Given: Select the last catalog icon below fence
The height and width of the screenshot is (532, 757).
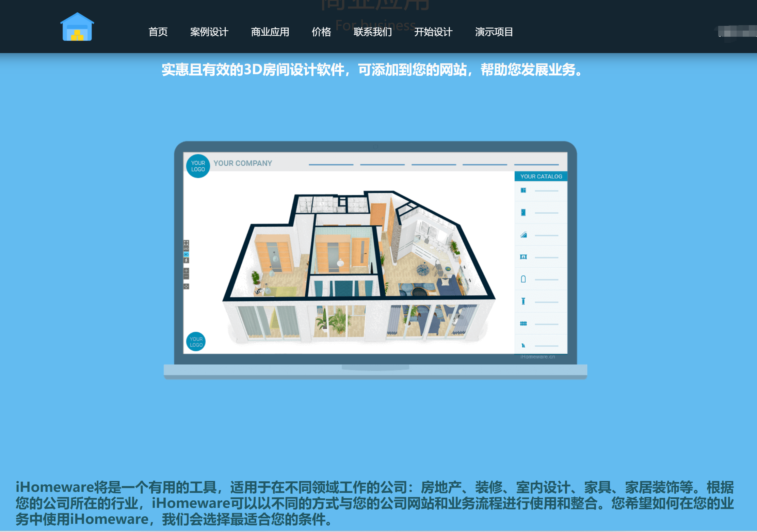Looking at the screenshot, I should (x=524, y=346).
